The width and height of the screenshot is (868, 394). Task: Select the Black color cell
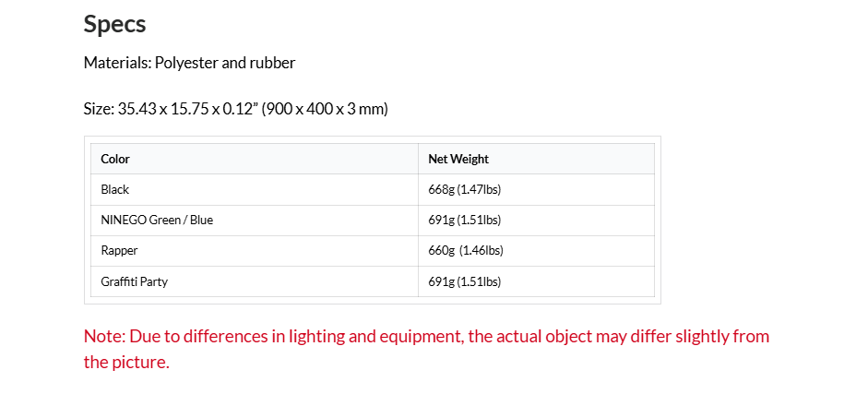[x=115, y=189]
